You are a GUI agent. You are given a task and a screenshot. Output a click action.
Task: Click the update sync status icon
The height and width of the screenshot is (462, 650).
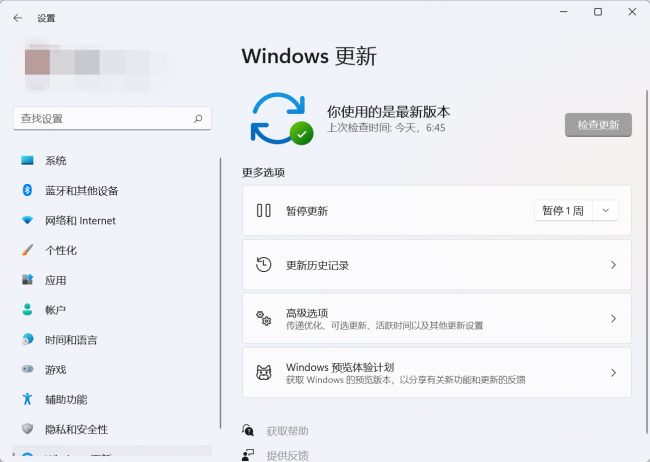[282, 119]
